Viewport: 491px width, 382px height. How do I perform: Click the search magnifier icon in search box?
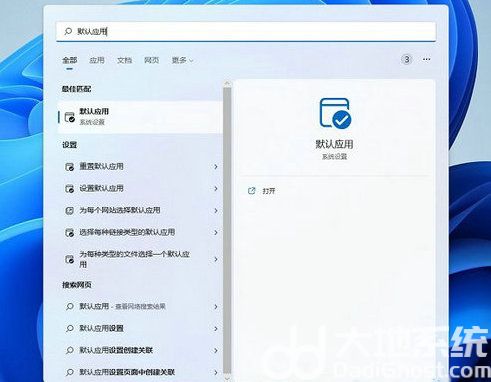(x=68, y=31)
